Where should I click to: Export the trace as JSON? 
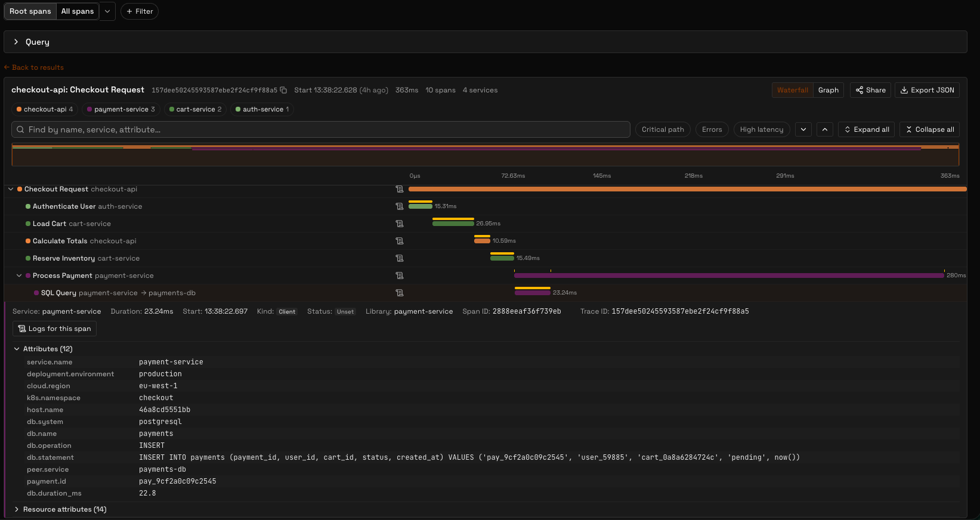[927, 90]
